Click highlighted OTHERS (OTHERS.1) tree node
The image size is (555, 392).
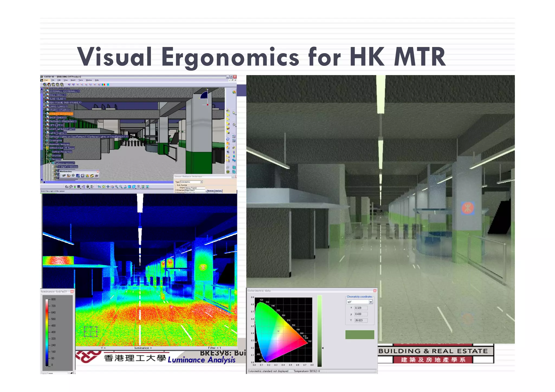point(61,114)
